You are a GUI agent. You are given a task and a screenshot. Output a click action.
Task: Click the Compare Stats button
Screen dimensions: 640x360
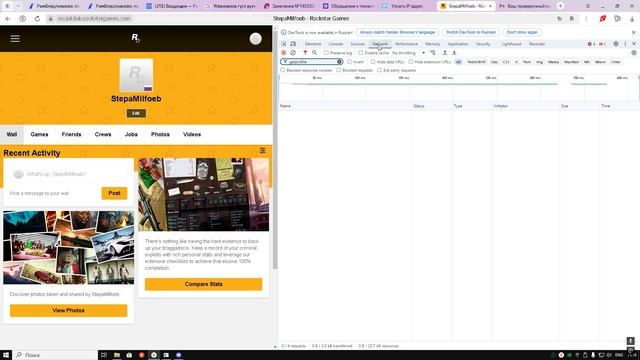203,284
